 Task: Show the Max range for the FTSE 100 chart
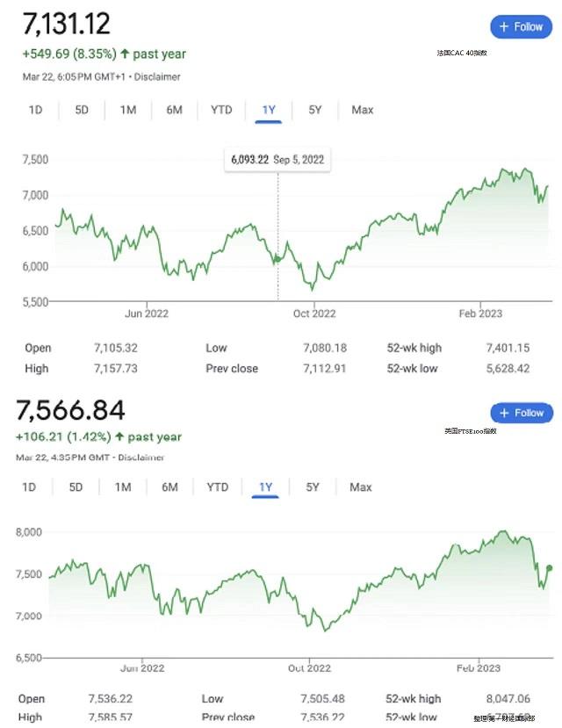(360, 487)
